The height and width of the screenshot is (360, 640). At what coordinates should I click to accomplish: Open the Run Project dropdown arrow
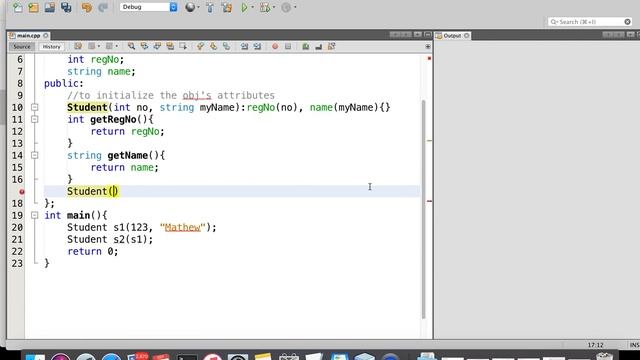point(252,7)
